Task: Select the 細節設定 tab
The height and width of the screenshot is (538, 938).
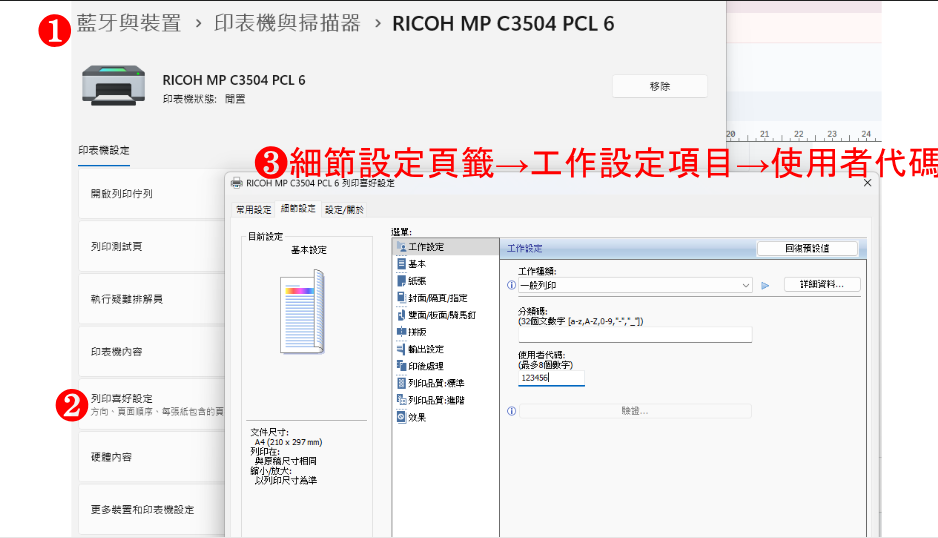Action: pyautogui.click(x=298, y=208)
